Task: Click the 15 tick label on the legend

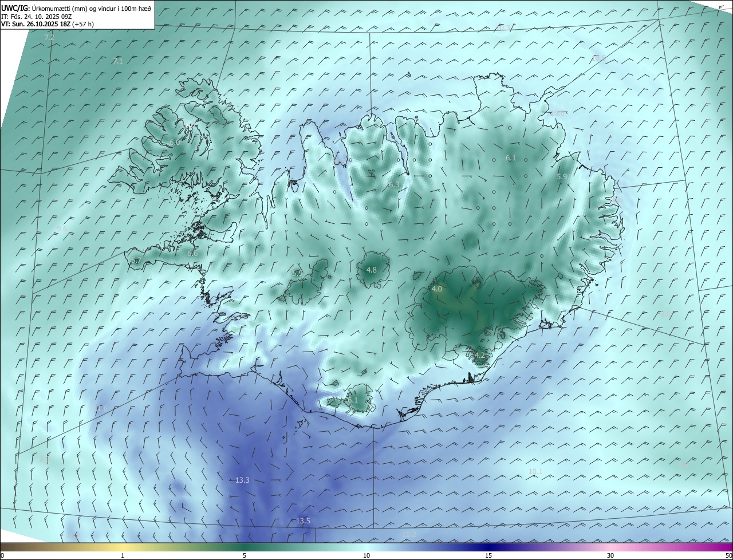Action: pyautogui.click(x=488, y=555)
